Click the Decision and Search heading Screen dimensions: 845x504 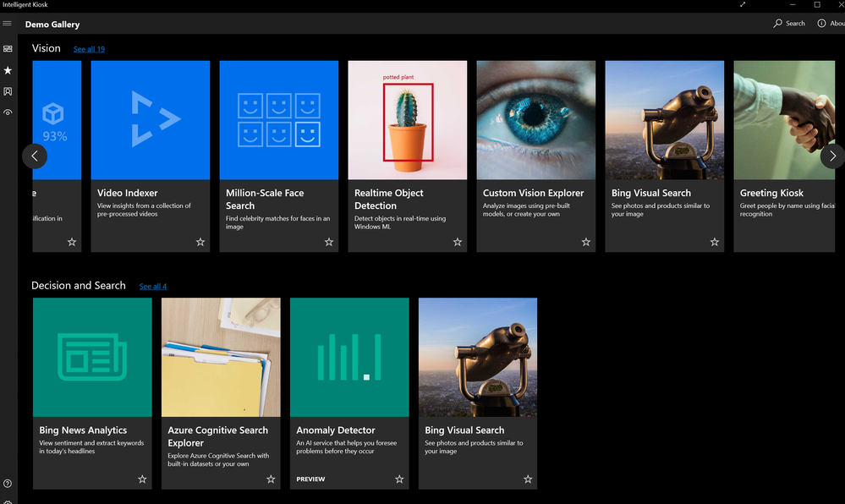point(78,286)
